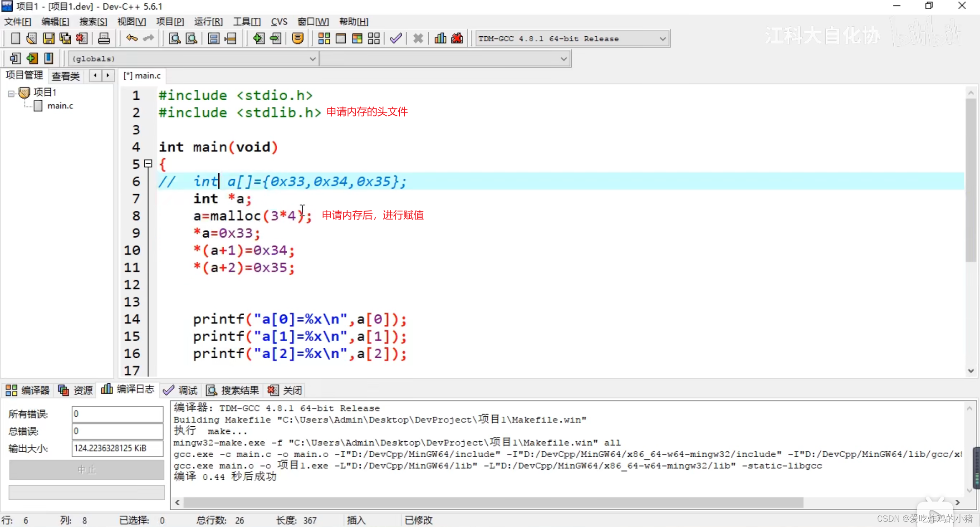The image size is (980, 527).
Task: Click the Save all files icon
Action: (x=65, y=39)
